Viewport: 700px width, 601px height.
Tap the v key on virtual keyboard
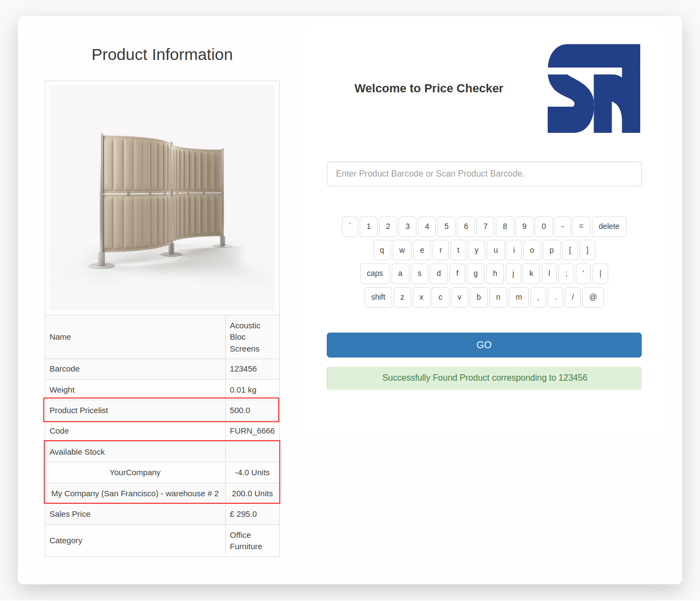[x=460, y=298]
